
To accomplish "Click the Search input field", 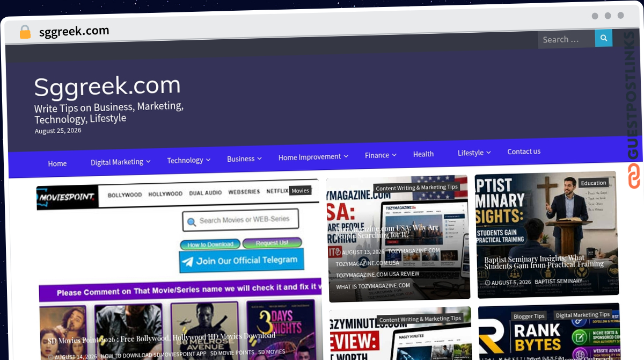I will [567, 39].
